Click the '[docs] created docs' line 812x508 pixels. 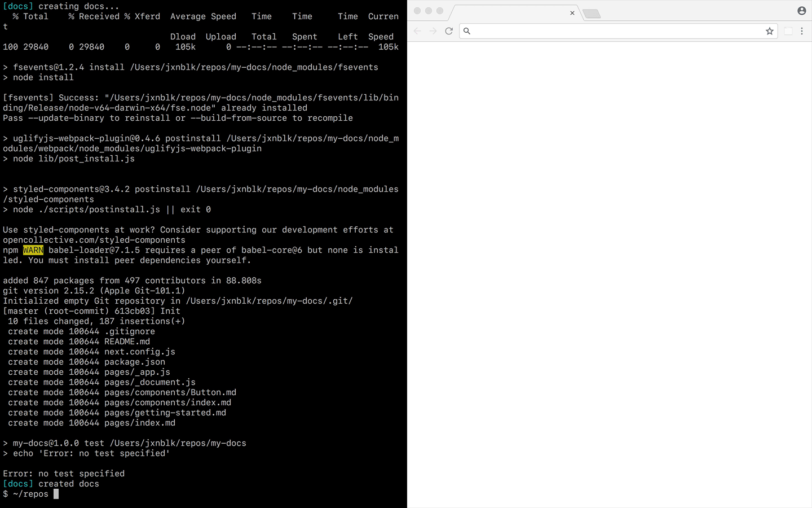(51, 484)
